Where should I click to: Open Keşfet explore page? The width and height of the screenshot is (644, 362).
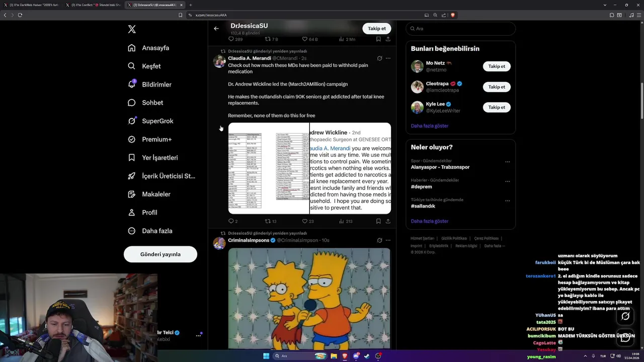[x=144, y=66]
